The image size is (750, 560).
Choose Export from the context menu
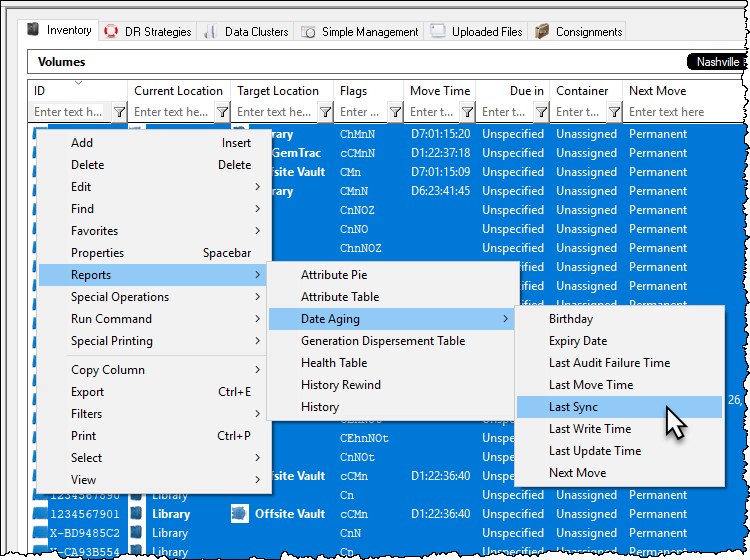point(154,392)
